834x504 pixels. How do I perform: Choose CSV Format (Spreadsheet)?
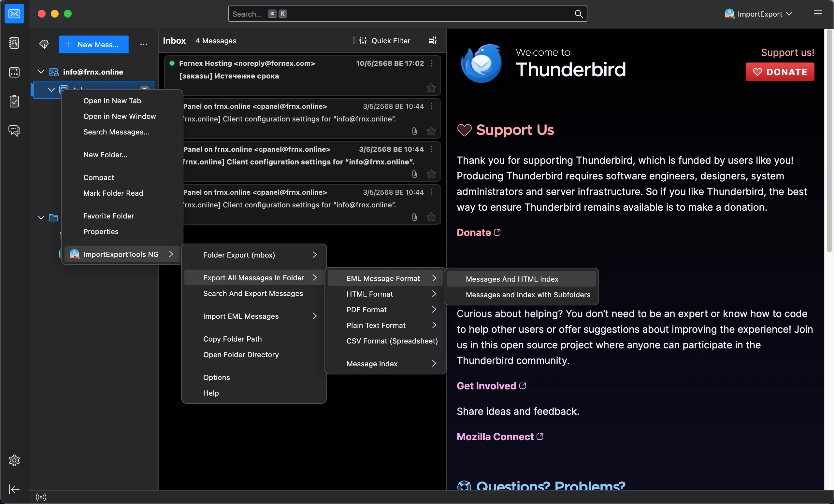(385, 341)
